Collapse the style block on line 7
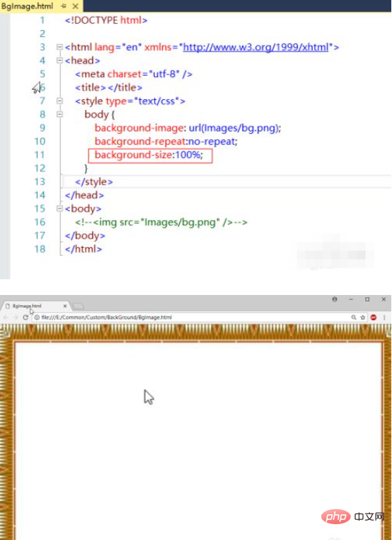 tap(60, 101)
